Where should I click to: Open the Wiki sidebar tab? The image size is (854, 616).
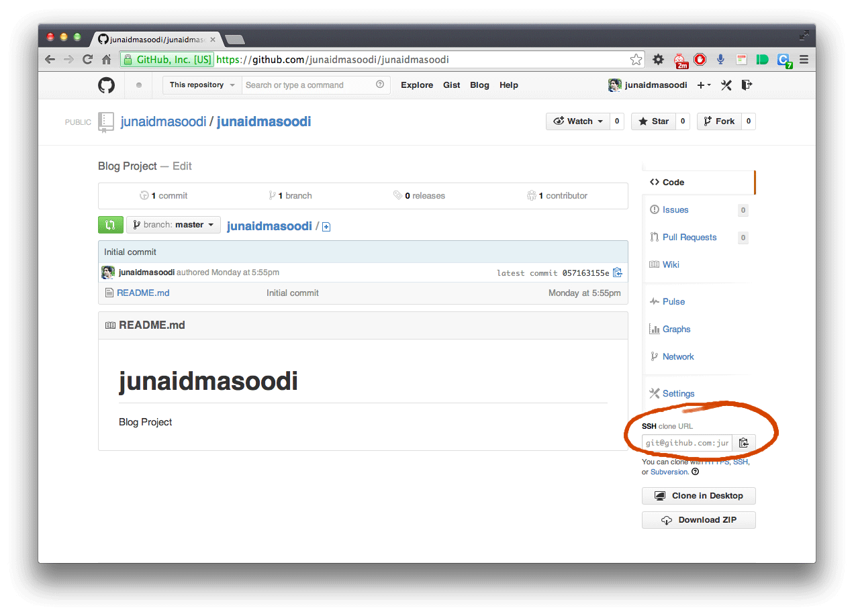click(671, 264)
